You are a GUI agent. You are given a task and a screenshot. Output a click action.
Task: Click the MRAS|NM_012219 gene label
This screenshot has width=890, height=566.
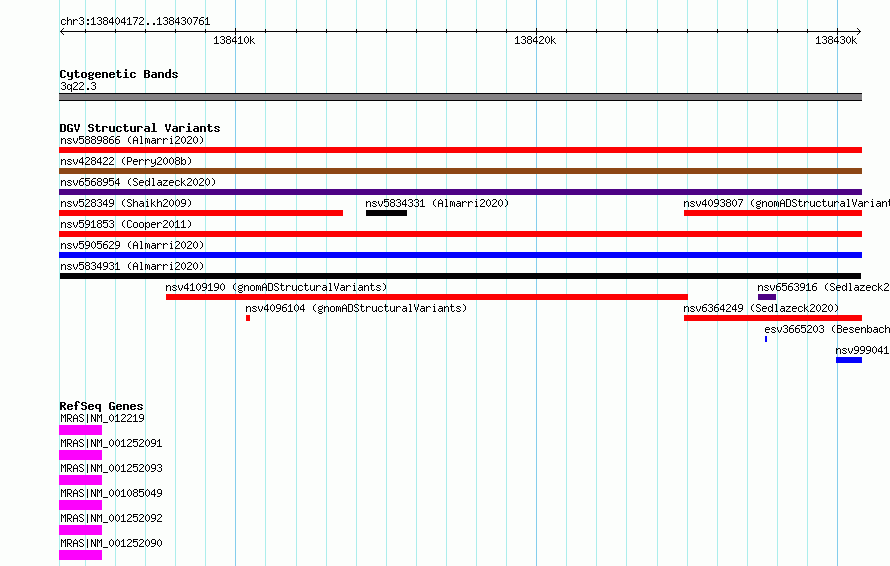[102, 418]
